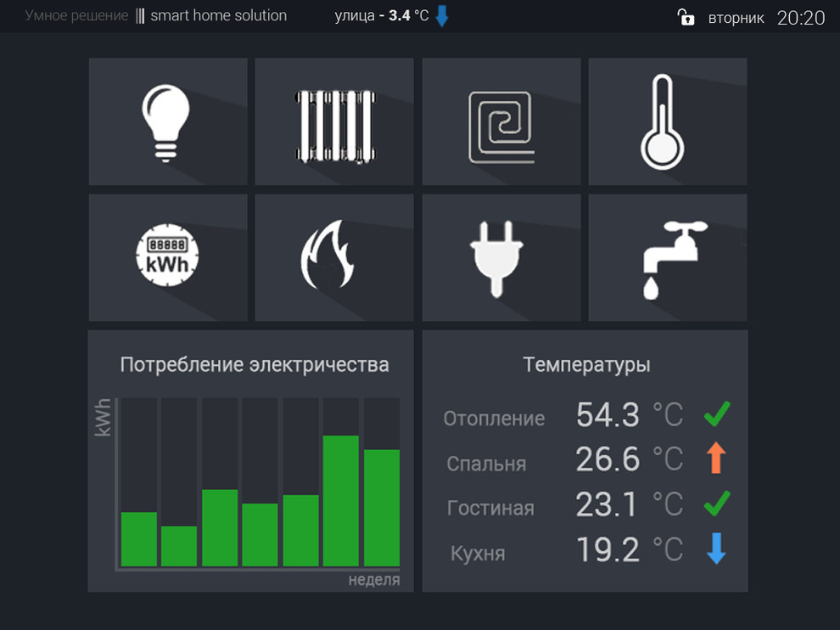Click the kWh axis label on the chart
840x630 pixels.
pos(103,417)
